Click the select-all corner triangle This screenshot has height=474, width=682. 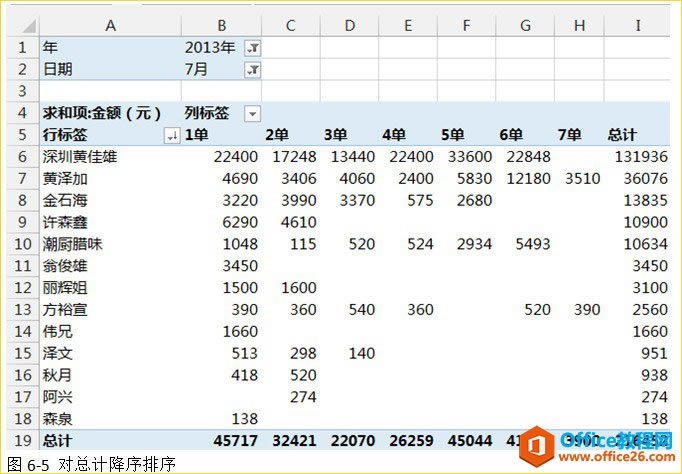click(x=29, y=26)
